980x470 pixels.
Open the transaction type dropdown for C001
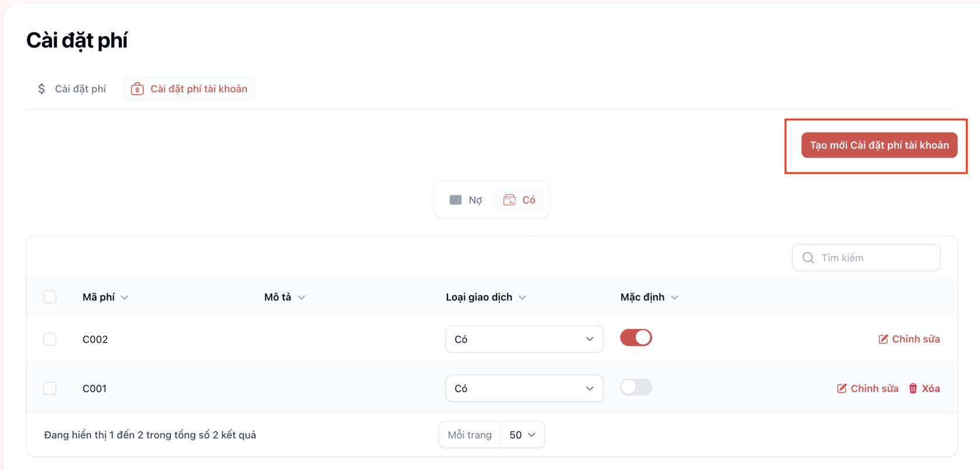coord(524,389)
